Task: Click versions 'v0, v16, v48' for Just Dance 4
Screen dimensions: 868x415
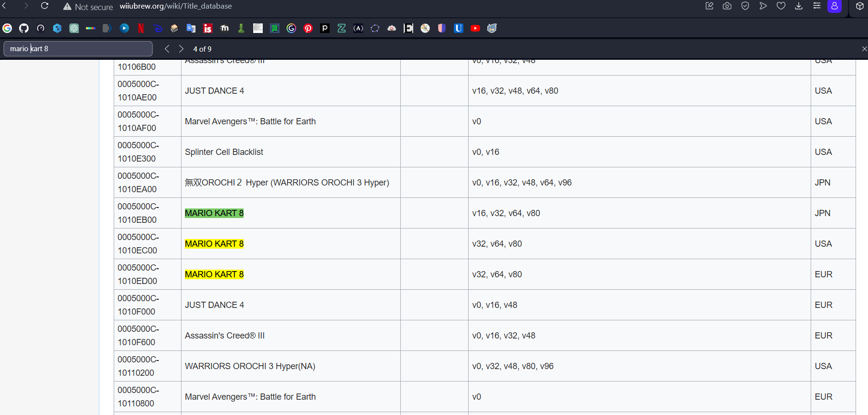Action: [x=494, y=305]
